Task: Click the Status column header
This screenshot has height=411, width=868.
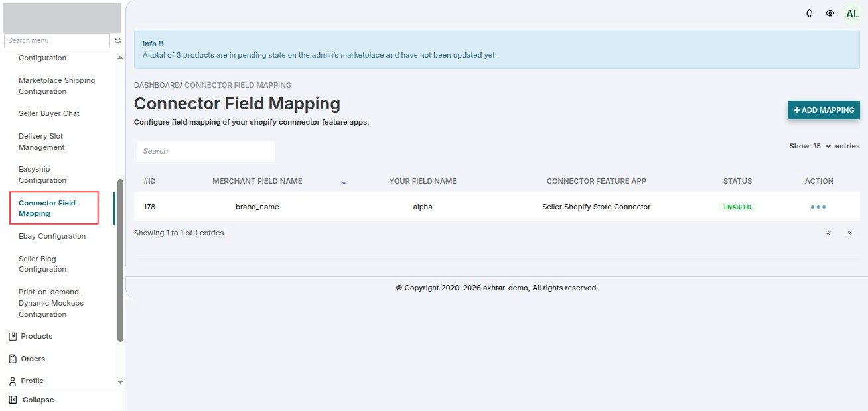Action: (738, 181)
